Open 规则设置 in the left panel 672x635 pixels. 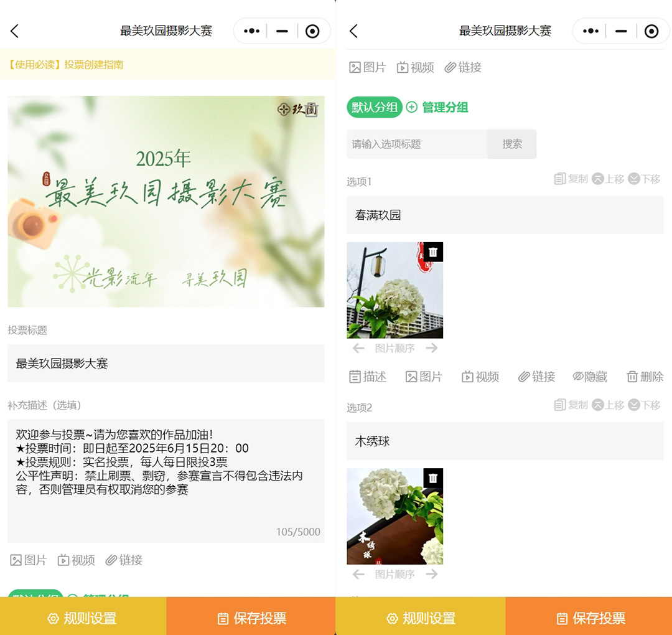(83, 618)
